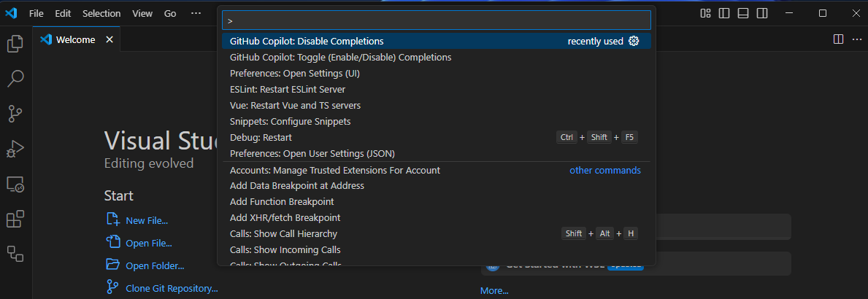Close the Welcome tab
Image resolution: width=868 pixels, height=299 pixels.
(x=110, y=39)
